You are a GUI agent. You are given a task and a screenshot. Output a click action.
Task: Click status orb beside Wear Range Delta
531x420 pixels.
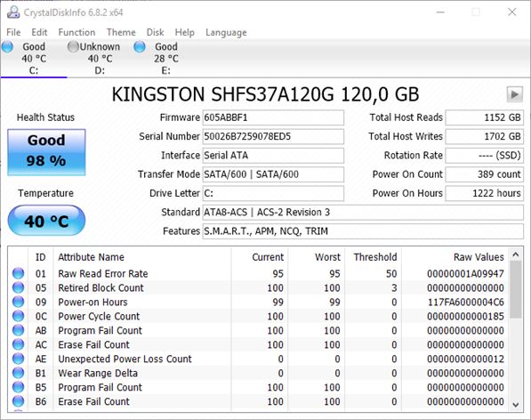(x=19, y=373)
